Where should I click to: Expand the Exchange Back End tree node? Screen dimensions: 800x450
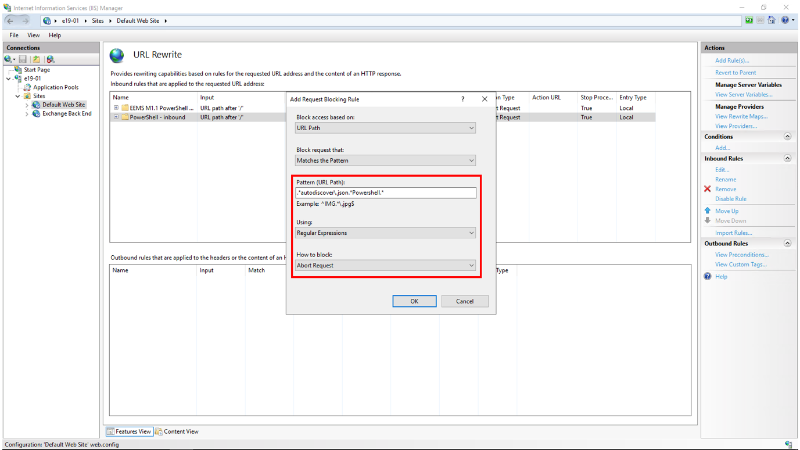(x=26, y=113)
